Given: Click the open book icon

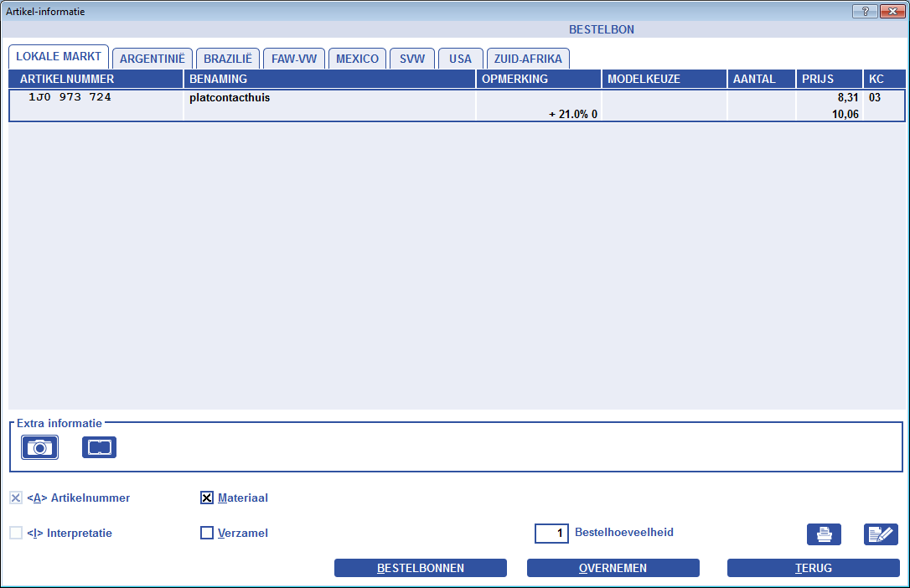Looking at the screenshot, I should [99, 447].
